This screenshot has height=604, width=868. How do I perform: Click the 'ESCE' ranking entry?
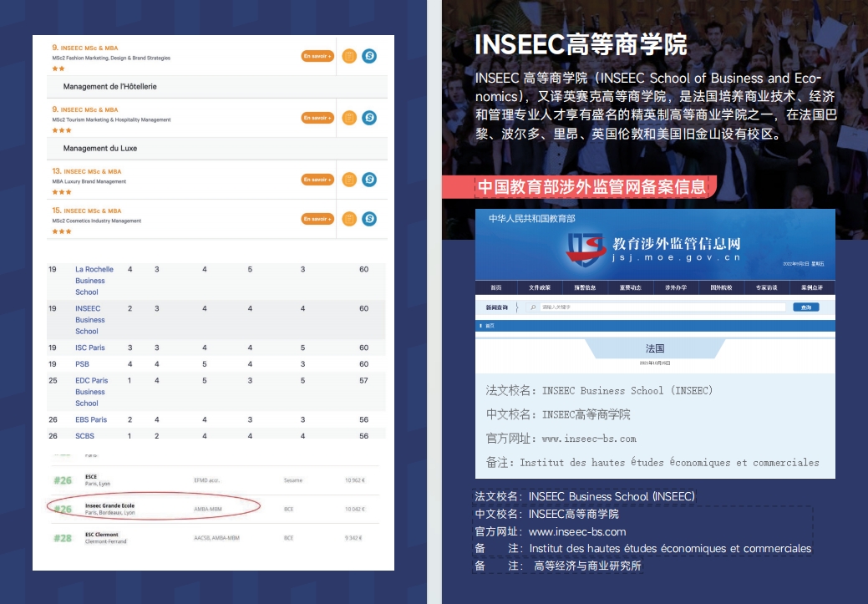coord(91,477)
